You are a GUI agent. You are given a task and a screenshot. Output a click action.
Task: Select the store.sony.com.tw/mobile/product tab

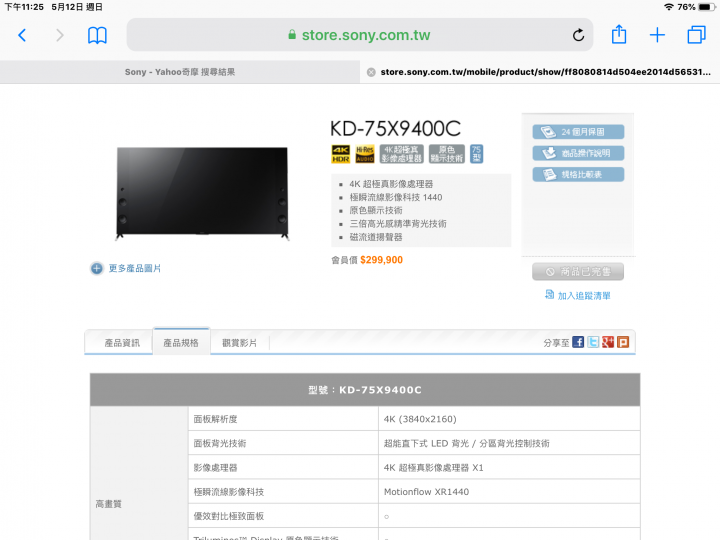(540, 72)
